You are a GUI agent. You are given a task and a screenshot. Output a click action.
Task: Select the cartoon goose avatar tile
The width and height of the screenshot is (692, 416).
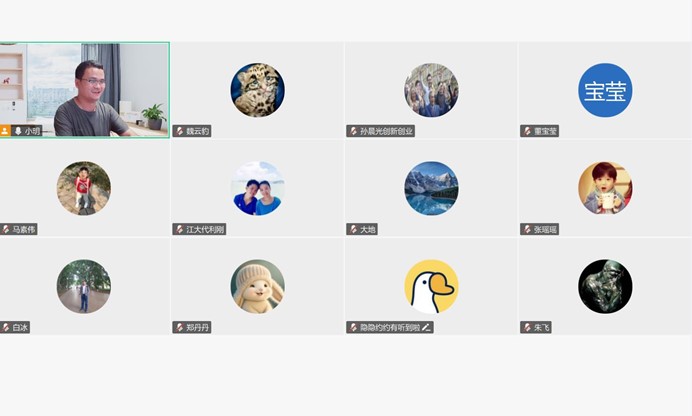pos(431,286)
